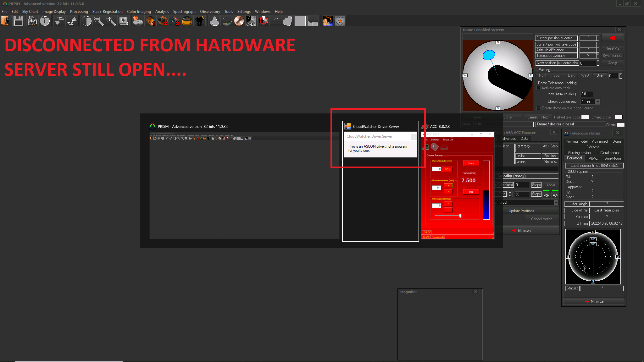This screenshot has width=644, height=362.
Task: Expand Check position each dropdown
Action: [597, 101]
